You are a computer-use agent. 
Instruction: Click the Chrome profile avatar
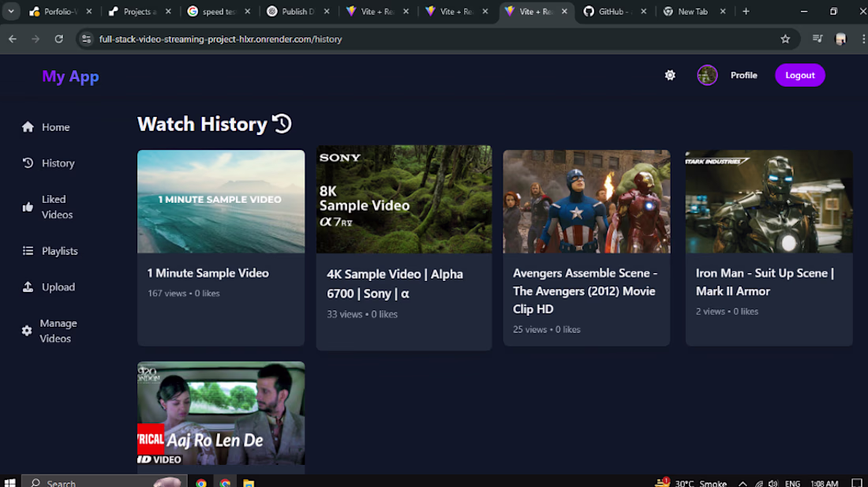[x=840, y=39]
